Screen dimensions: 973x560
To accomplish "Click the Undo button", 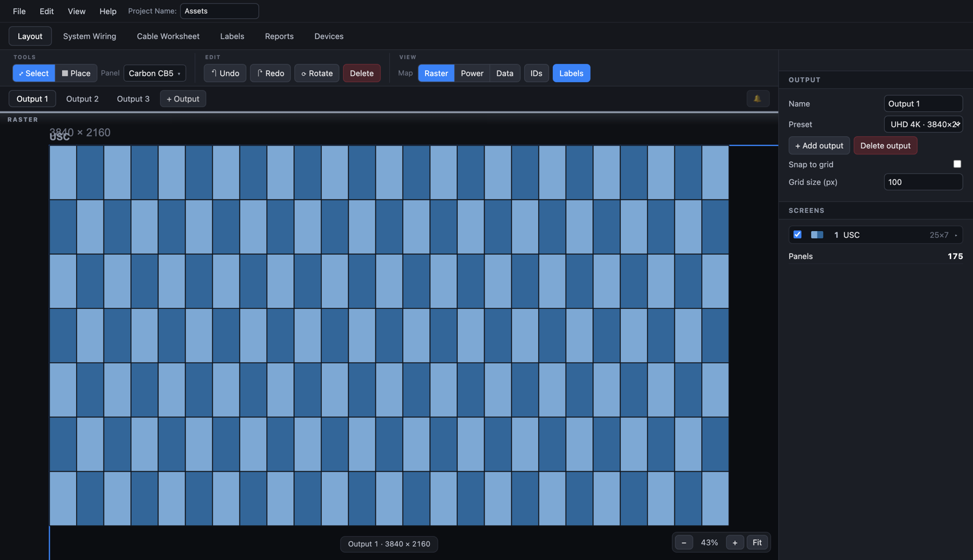I will point(225,73).
